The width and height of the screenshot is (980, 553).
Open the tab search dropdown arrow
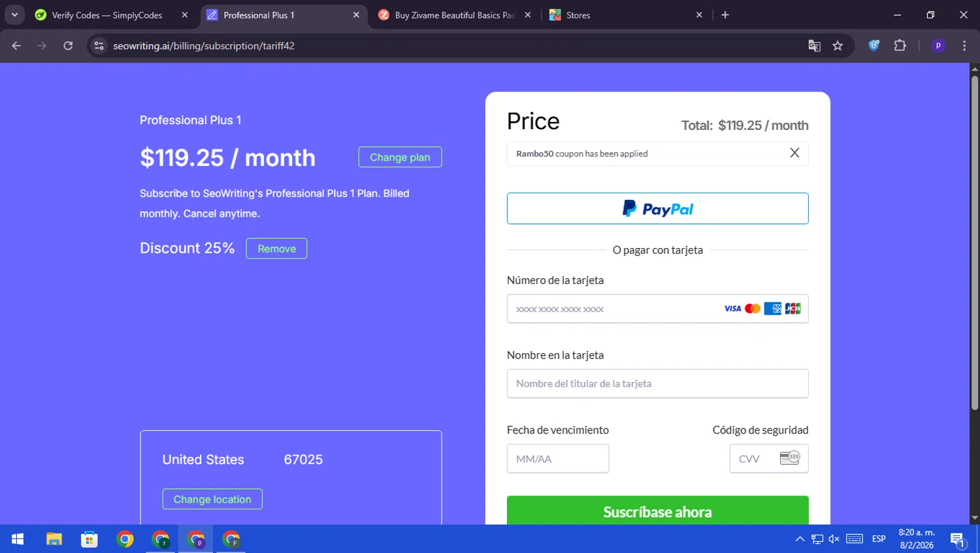14,14
